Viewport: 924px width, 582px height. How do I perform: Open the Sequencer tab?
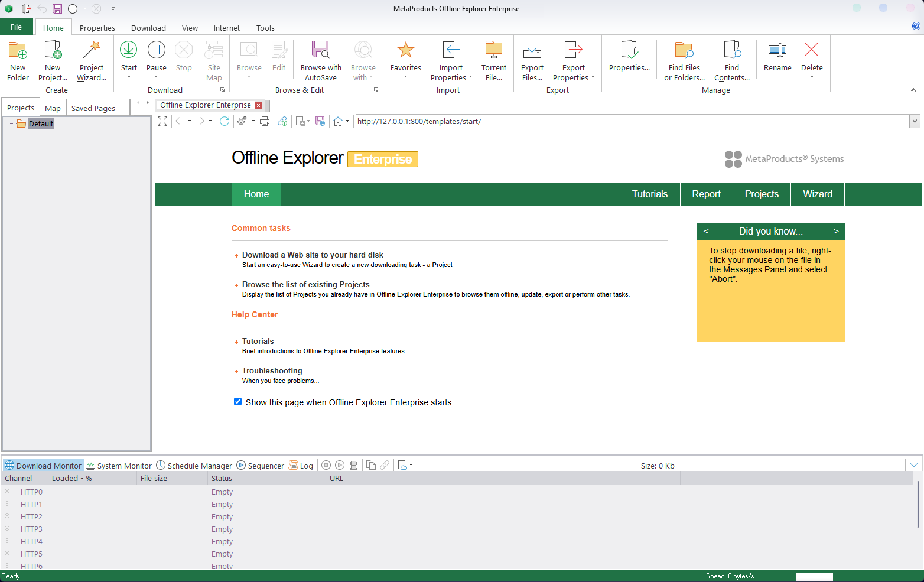coord(261,466)
